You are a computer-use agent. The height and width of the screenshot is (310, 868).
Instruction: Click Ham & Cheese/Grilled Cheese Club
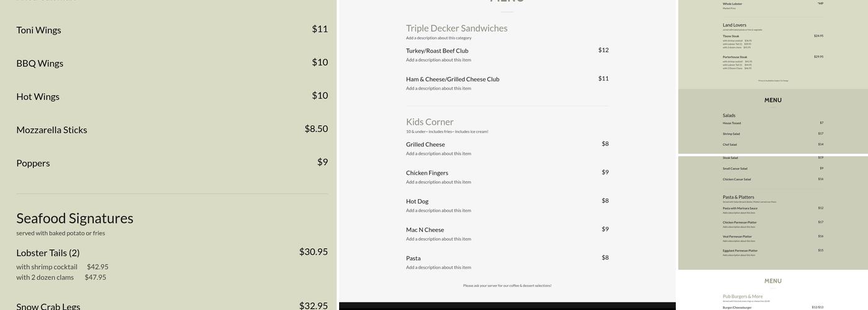tap(453, 79)
